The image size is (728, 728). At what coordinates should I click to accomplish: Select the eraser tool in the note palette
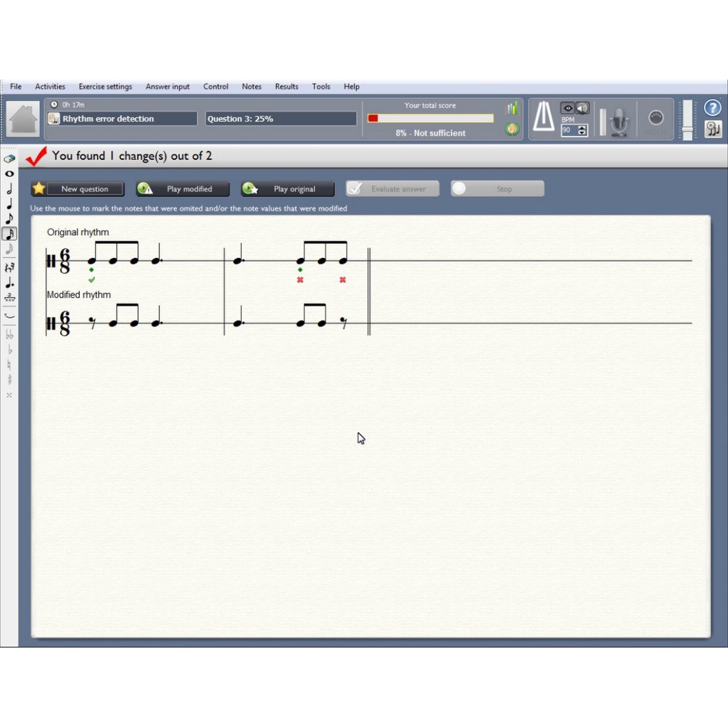click(9, 159)
